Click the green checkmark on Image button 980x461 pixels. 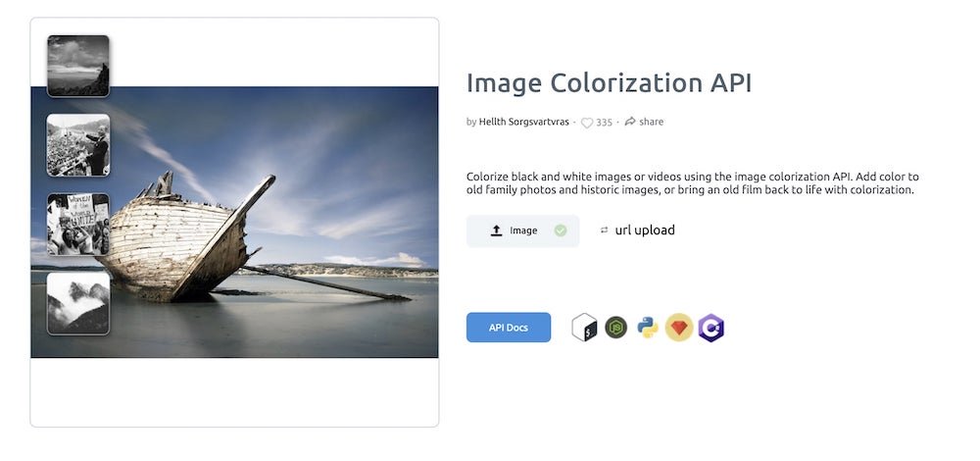(561, 230)
